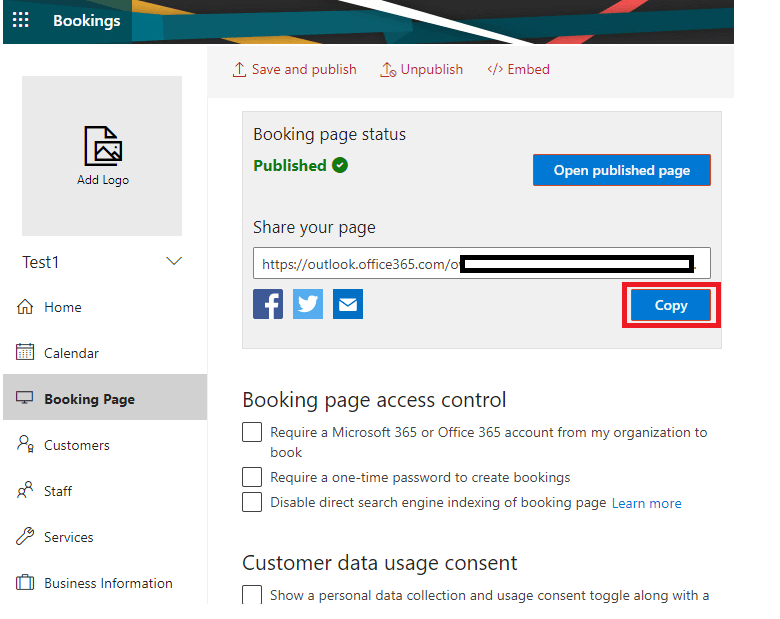
Task: Expand the Test1 business dropdown chevron
Action: [174, 261]
